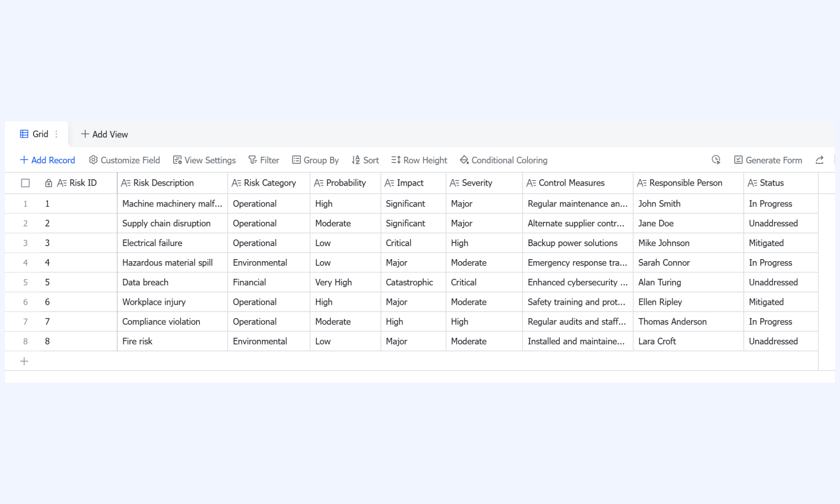Open Grid view three-dot options menu
The image size is (840, 504).
(56, 134)
